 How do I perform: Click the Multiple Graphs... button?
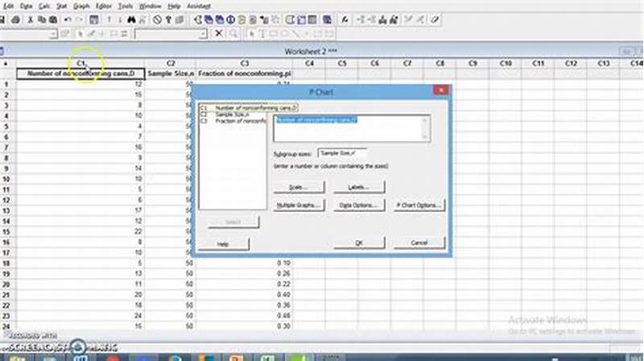(x=299, y=205)
